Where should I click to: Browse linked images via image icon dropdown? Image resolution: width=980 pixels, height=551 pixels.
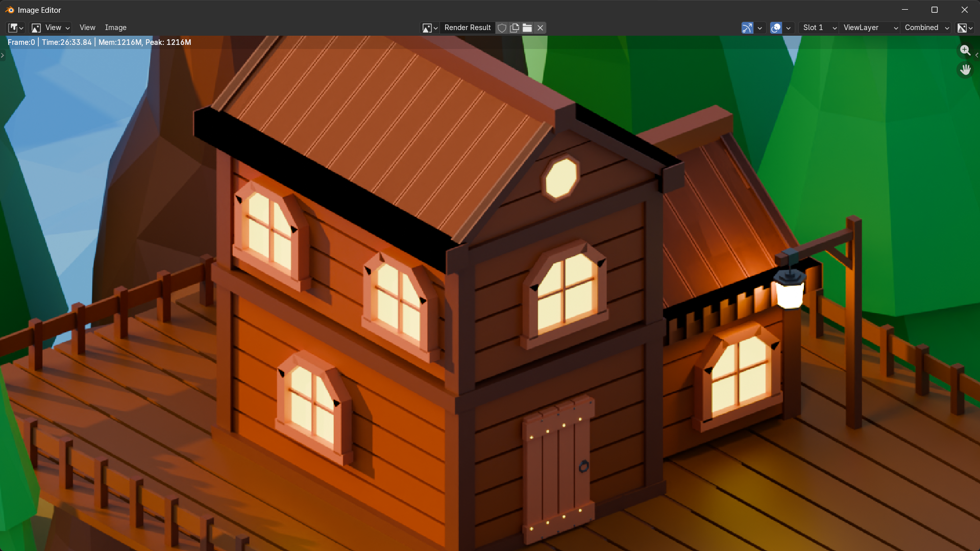click(430, 28)
